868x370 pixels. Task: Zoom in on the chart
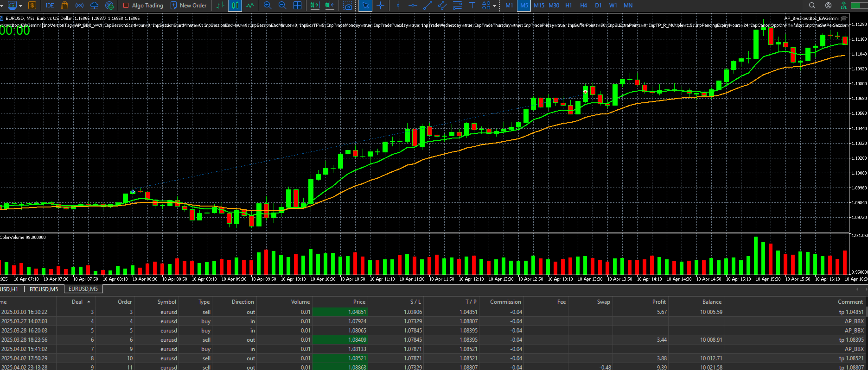coord(268,6)
